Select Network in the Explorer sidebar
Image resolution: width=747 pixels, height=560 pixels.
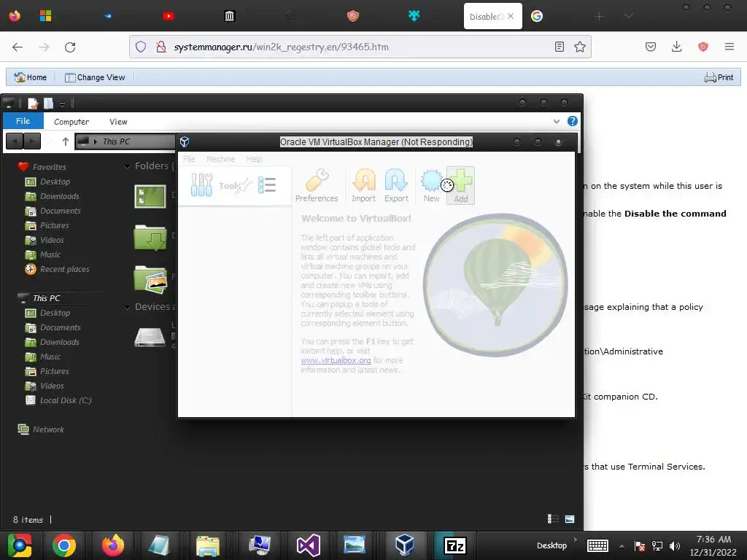coord(48,429)
